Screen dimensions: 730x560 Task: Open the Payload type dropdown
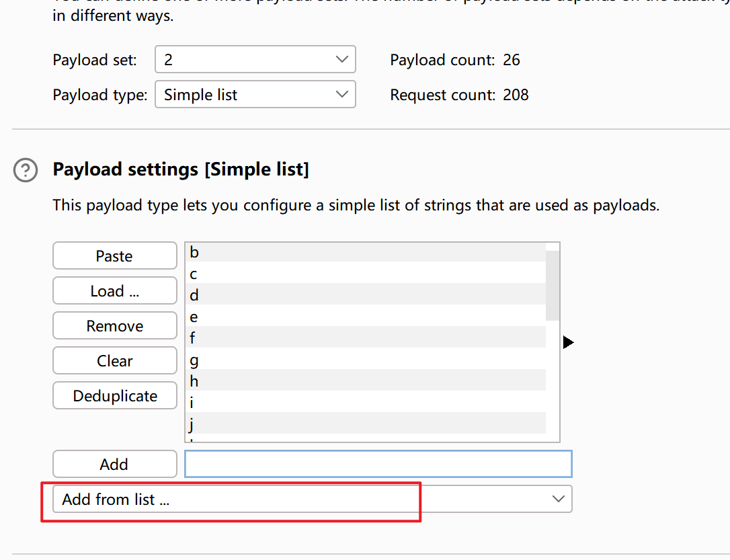[255, 95]
